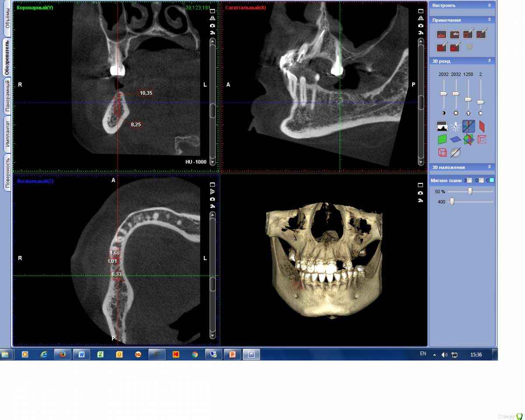Toggle the З checkbox for Мягкие ткани
525x420 pixels.
pos(470,180)
